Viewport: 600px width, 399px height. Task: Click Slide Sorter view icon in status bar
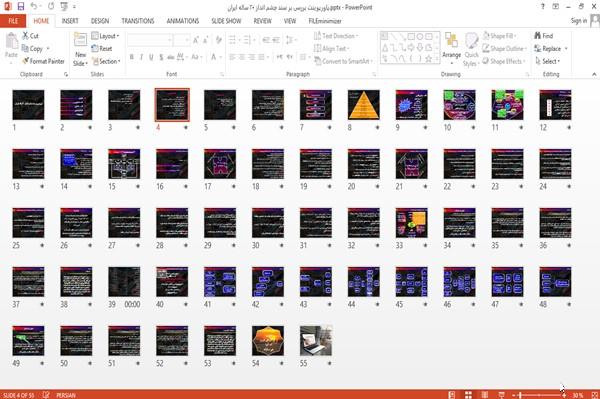coord(468,395)
